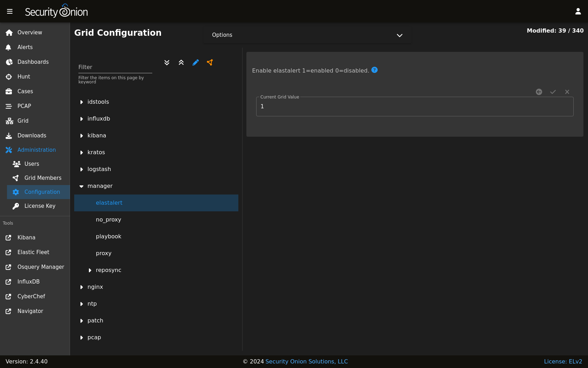
Task: Expand the Options dropdown panel
Action: click(399, 35)
